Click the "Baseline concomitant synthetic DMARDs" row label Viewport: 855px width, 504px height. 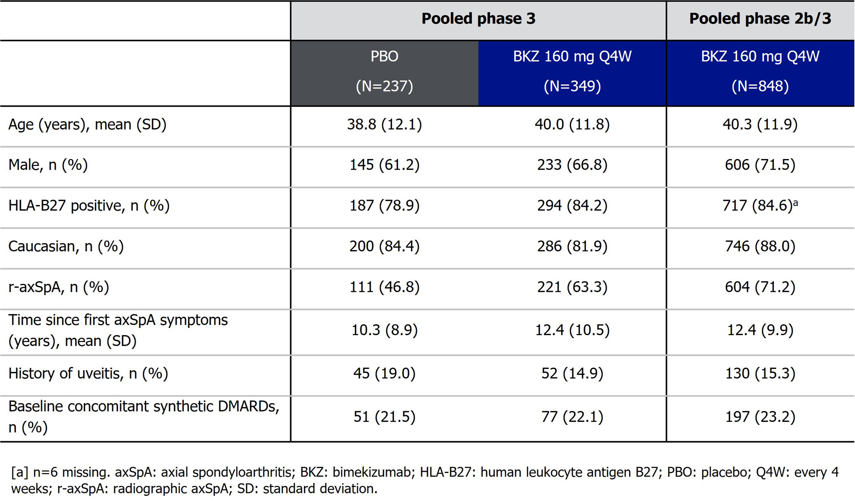pyautogui.click(x=144, y=407)
